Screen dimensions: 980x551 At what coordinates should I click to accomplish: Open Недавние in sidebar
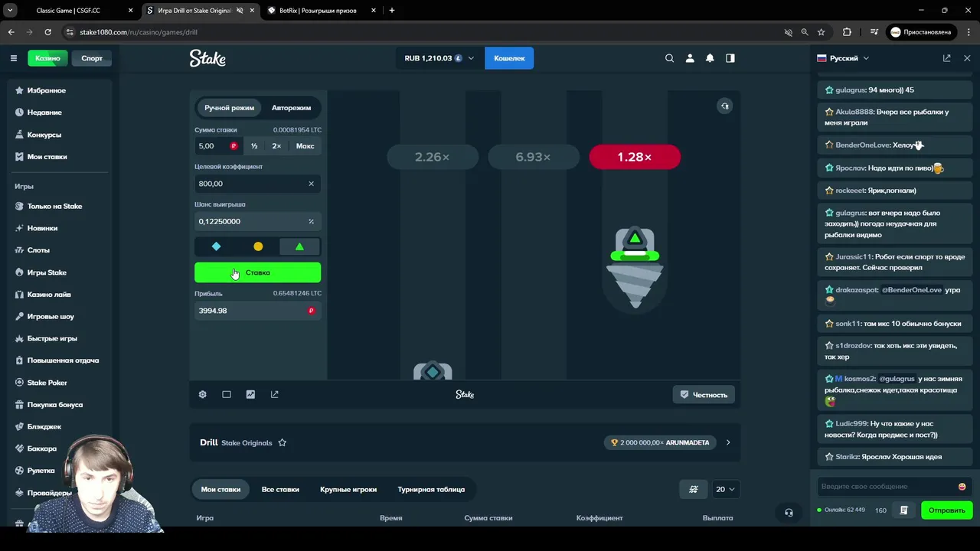44,112
